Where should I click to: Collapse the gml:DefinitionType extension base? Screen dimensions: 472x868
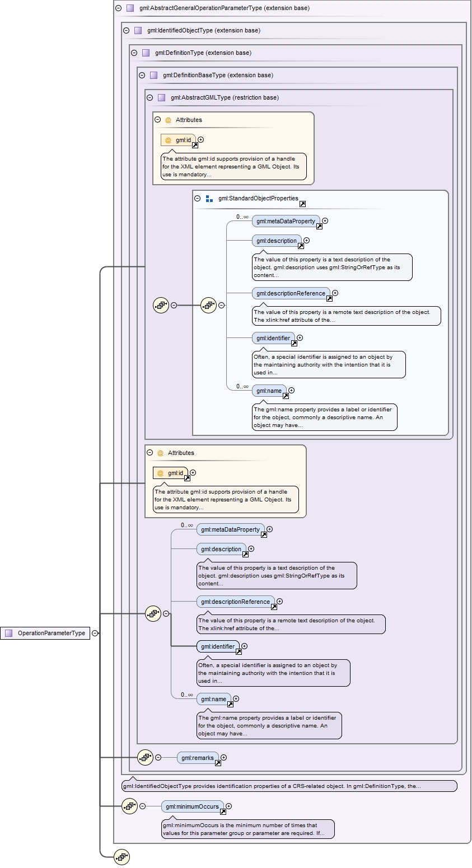pyautogui.click(x=134, y=53)
